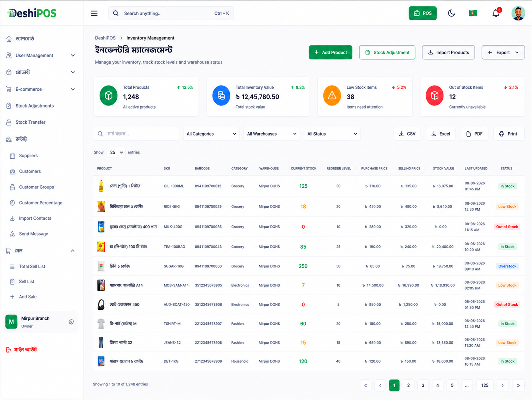Click next page single arrow
Viewport: 532px width, 400px height.
click(x=502, y=385)
